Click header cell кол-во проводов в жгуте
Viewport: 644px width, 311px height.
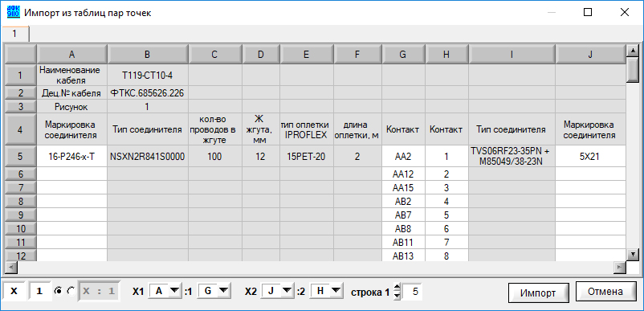click(215, 129)
